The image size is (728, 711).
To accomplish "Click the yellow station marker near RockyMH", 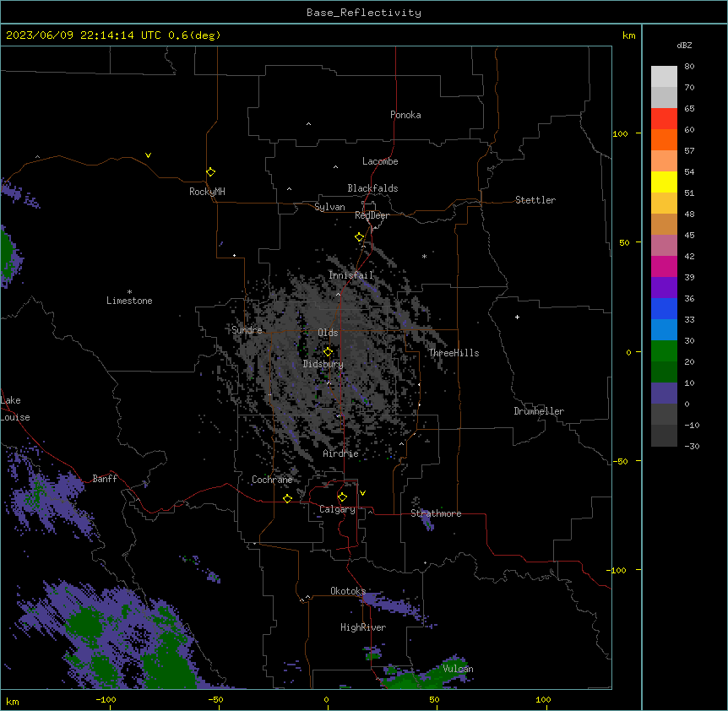I will pos(210,172).
